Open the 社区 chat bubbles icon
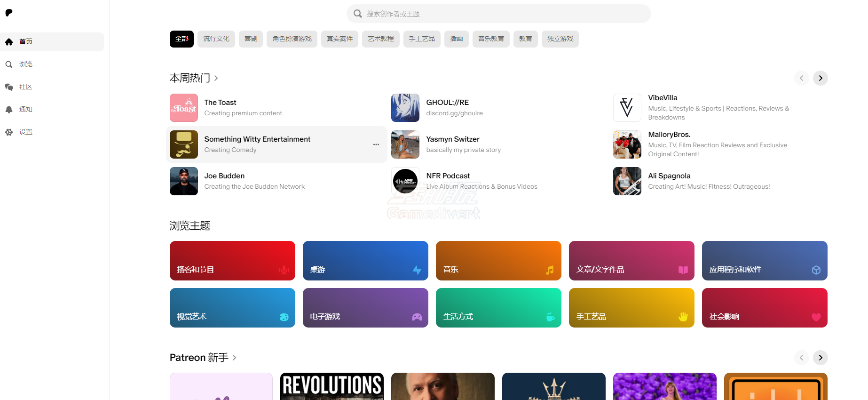This screenshot has height=400, width=868. click(9, 87)
